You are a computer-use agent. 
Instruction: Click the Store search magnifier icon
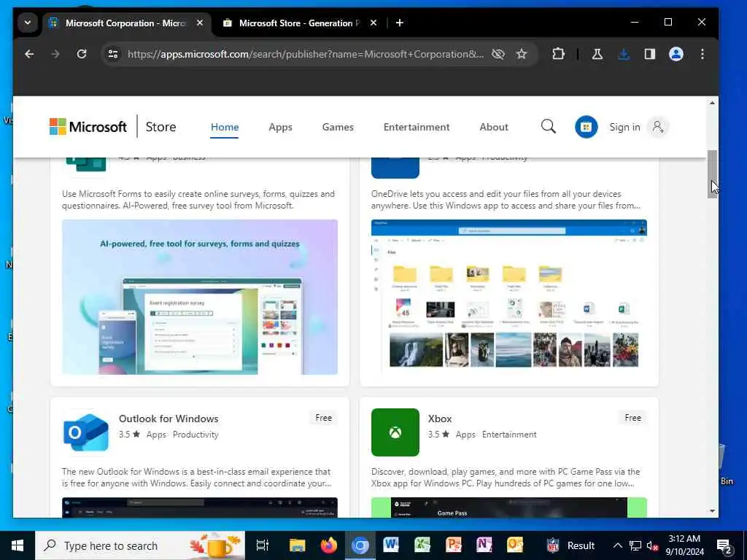click(549, 127)
